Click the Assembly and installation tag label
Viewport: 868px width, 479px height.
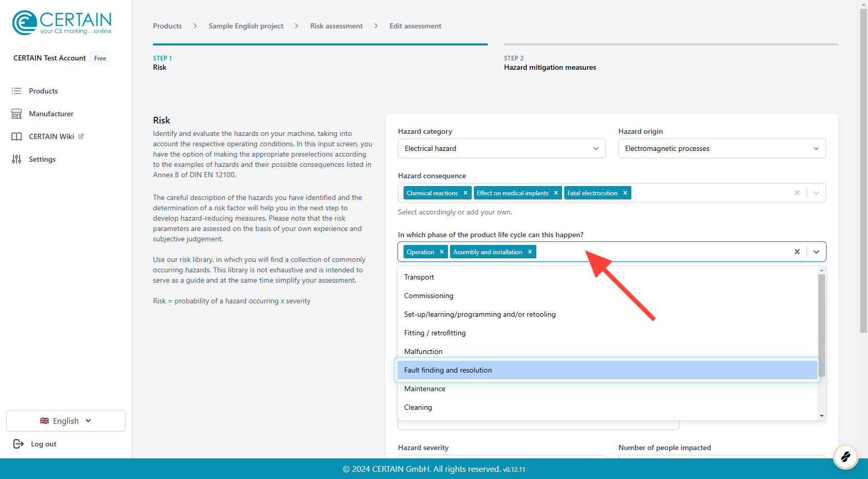[488, 252]
